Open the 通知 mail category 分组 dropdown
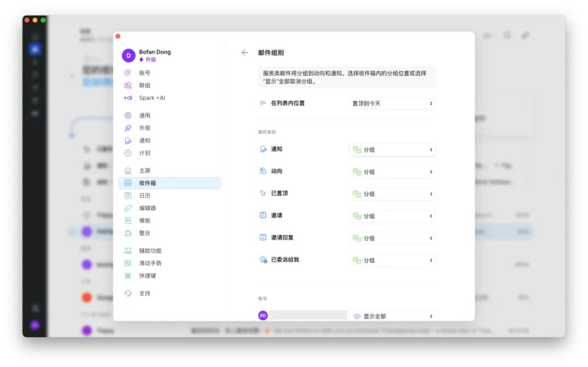Screen dimensions: 588x367 [393, 150]
